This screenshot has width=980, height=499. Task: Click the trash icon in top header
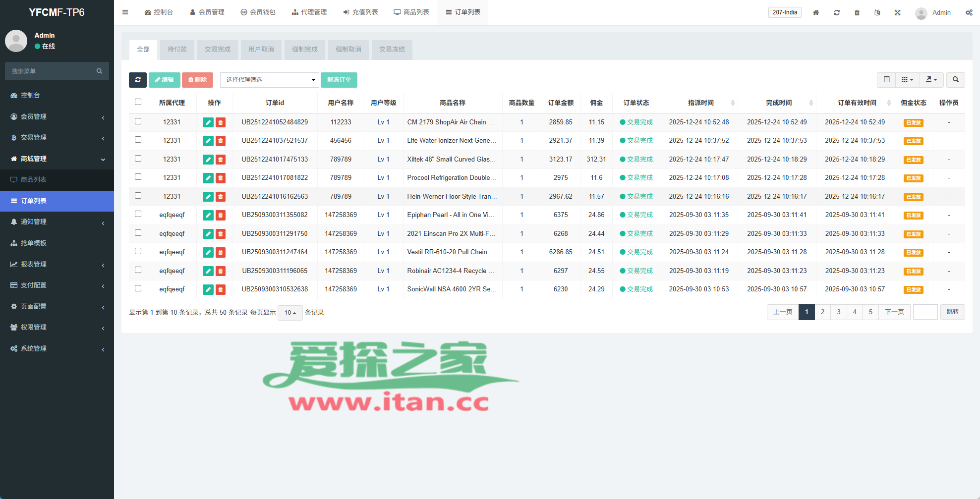click(x=857, y=12)
